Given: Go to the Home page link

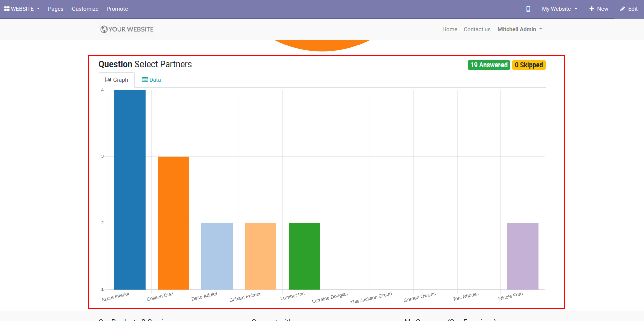Looking at the screenshot, I should point(450,29).
